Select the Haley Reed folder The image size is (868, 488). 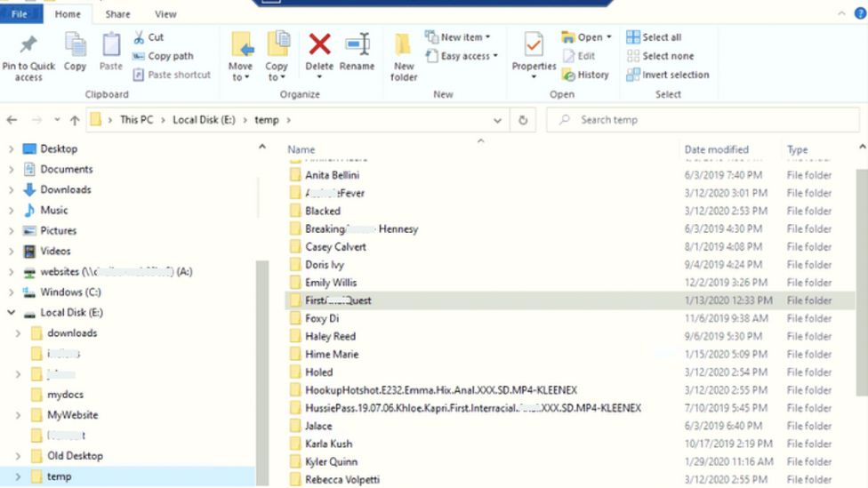coord(330,336)
